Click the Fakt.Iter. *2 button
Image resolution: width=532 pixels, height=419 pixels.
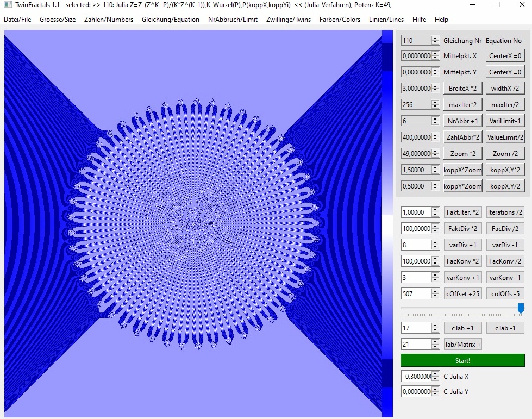(x=463, y=212)
